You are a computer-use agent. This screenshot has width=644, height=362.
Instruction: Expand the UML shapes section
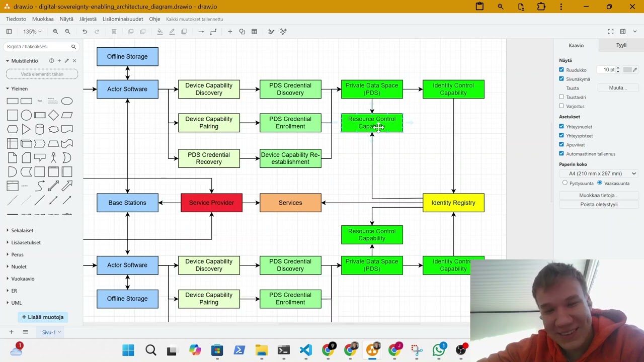pyautogui.click(x=16, y=303)
